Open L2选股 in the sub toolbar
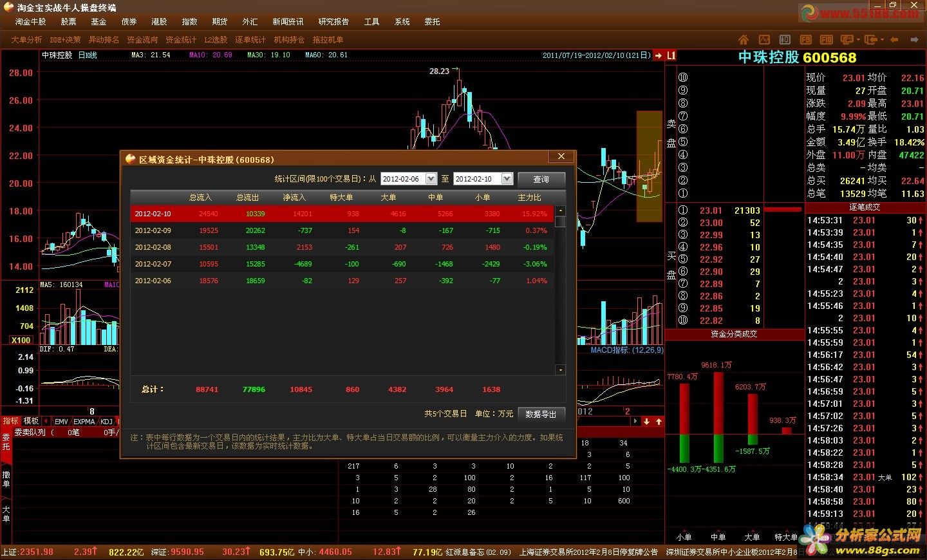The width and height of the screenshot is (927, 560). click(216, 40)
